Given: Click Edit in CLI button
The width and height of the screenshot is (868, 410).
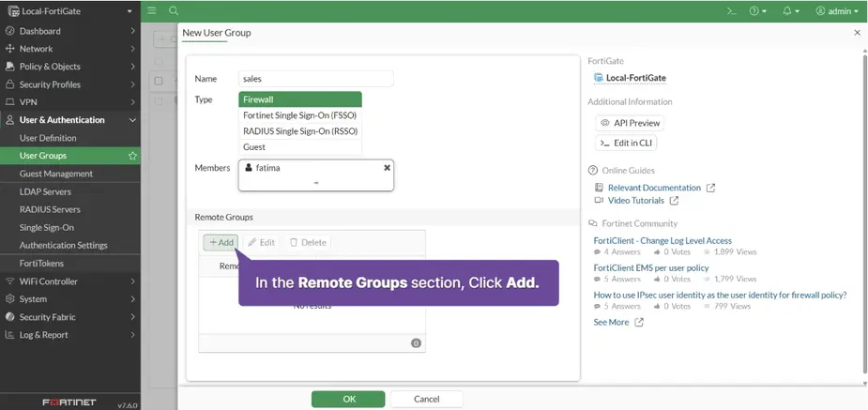Looking at the screenshot, I should 626,143.
